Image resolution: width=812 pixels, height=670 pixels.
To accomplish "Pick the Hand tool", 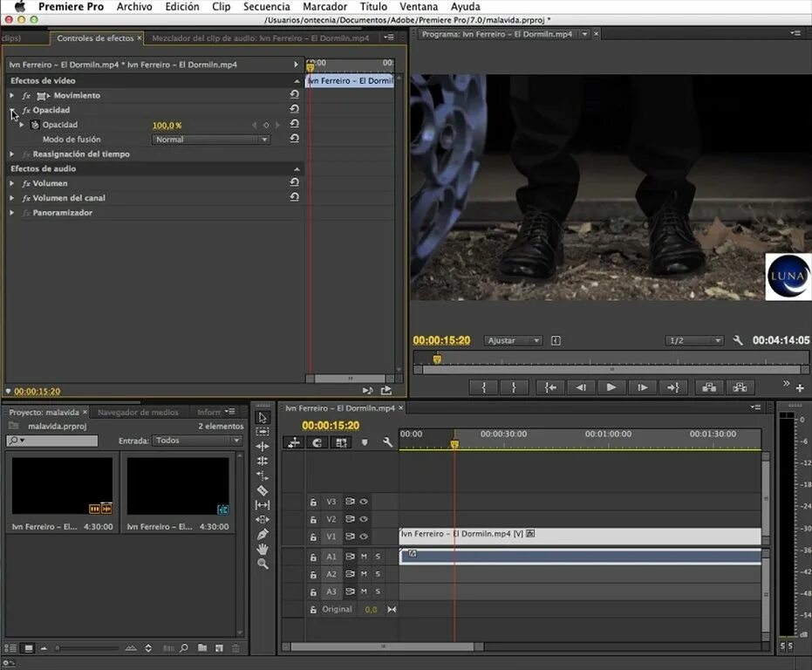I will pyautogui.click(x=263, y=549).
